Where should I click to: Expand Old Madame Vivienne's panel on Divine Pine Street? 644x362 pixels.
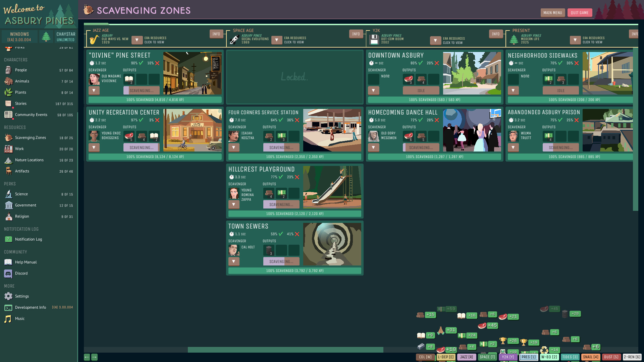[94, 90]
